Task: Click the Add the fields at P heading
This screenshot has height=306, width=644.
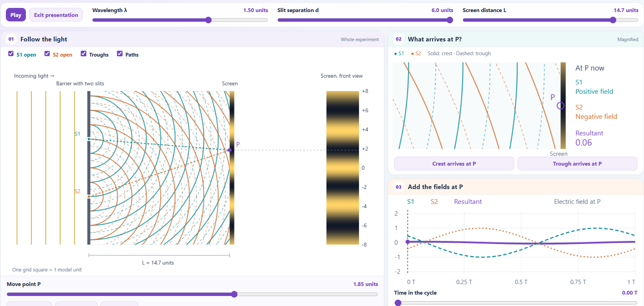Action: coord(435,187)
